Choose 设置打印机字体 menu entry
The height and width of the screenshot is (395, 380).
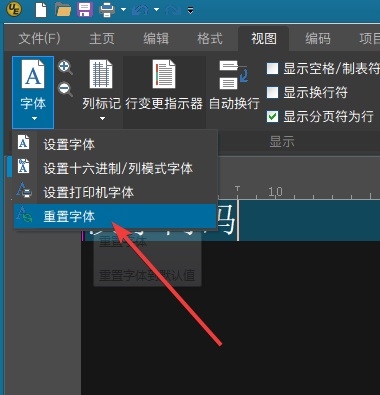(115, 192)
